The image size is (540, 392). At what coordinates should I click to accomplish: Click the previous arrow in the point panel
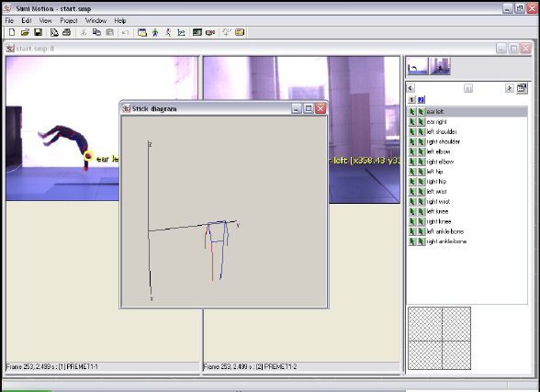(411, 88)
